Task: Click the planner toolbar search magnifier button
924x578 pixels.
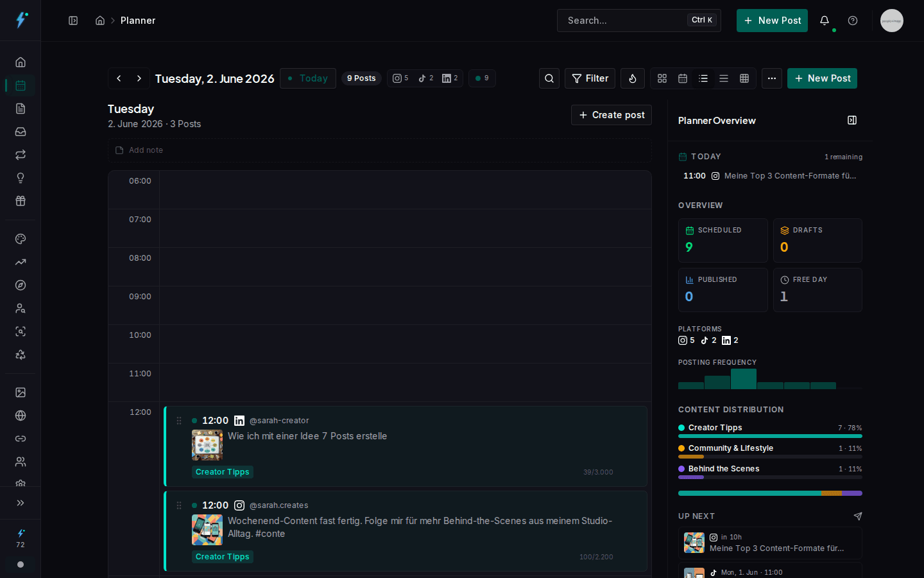Action: pos(549,78)
